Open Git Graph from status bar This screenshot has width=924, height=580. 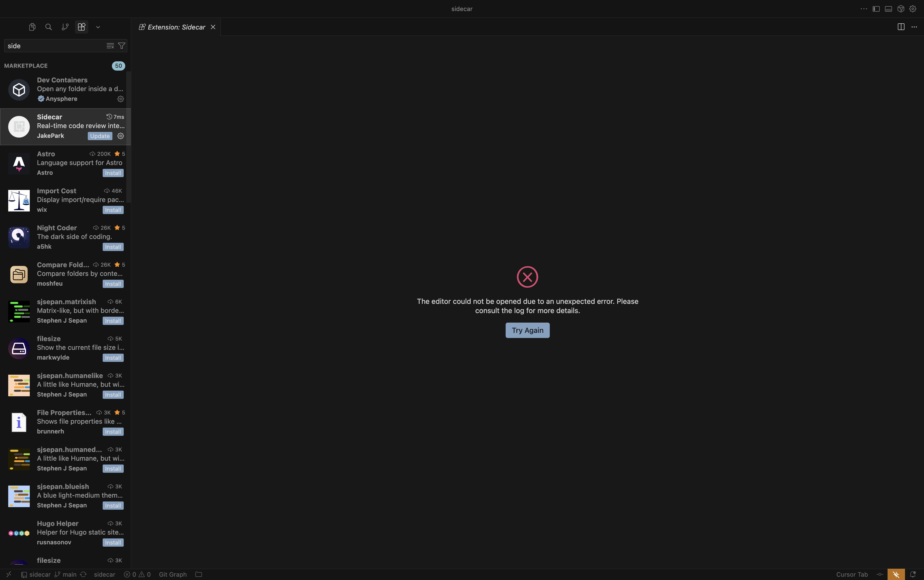point(172,574)
